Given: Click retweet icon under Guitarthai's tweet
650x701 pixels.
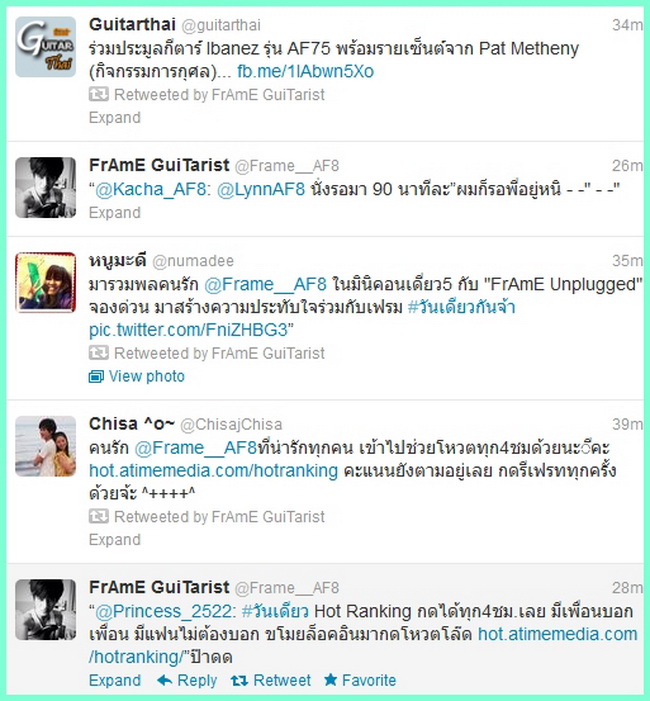Looking at the screenshot, I should click(x=98, y=94).
